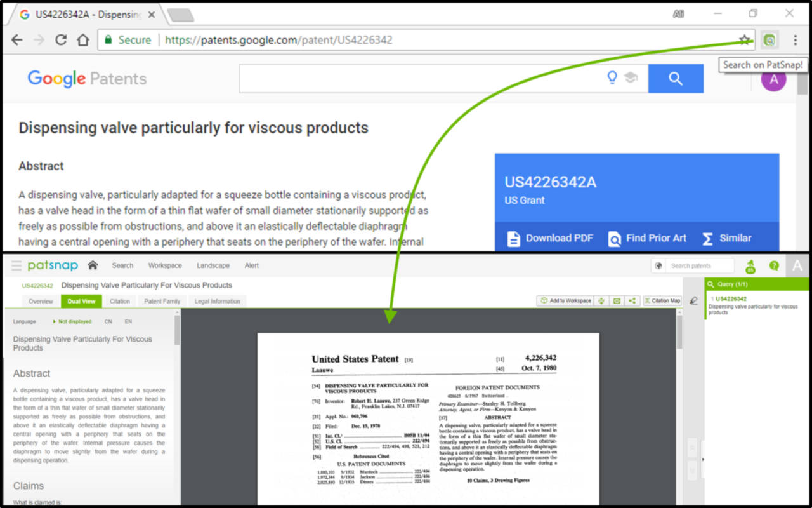The width and height of the screenshot is (812, 508).
Task: Click the lightbulb icon in Google Patents search
Action: click(x=612, y=78)
